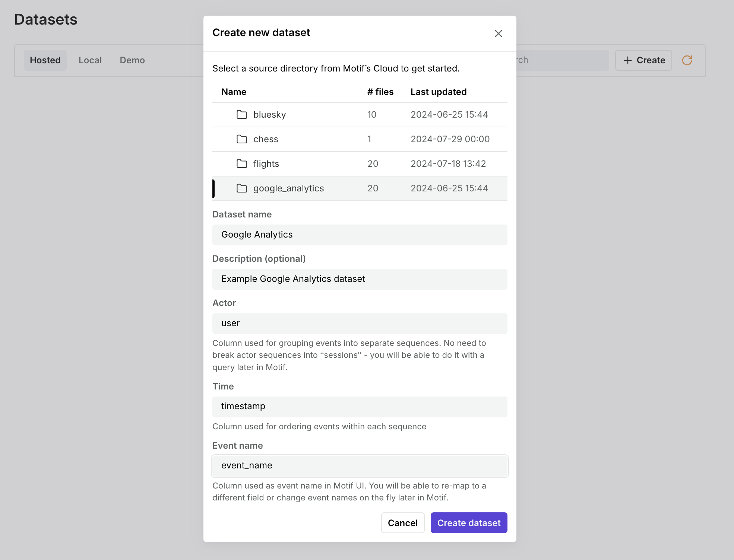Click file count 20 in google_analytics row
The height and width of the screenshot is (560, 734).
tap(373, 188)
